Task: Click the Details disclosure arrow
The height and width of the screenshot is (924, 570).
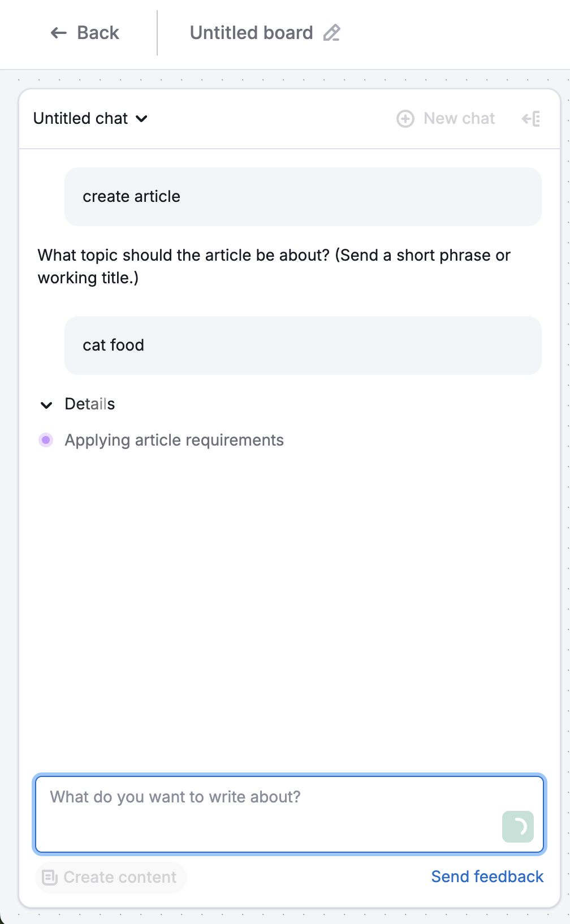Action: click(46, 404)
